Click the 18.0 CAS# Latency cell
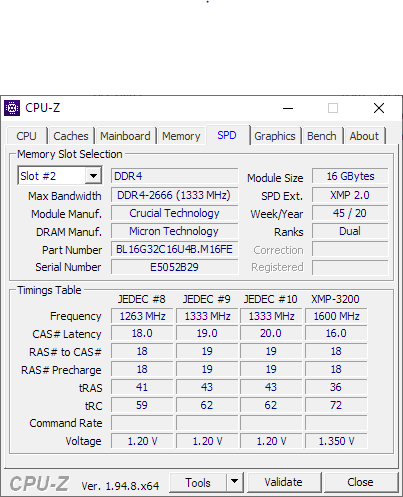The width and height of the screenshot is (403, 497). pyautogui.click(x=142, y=333)
